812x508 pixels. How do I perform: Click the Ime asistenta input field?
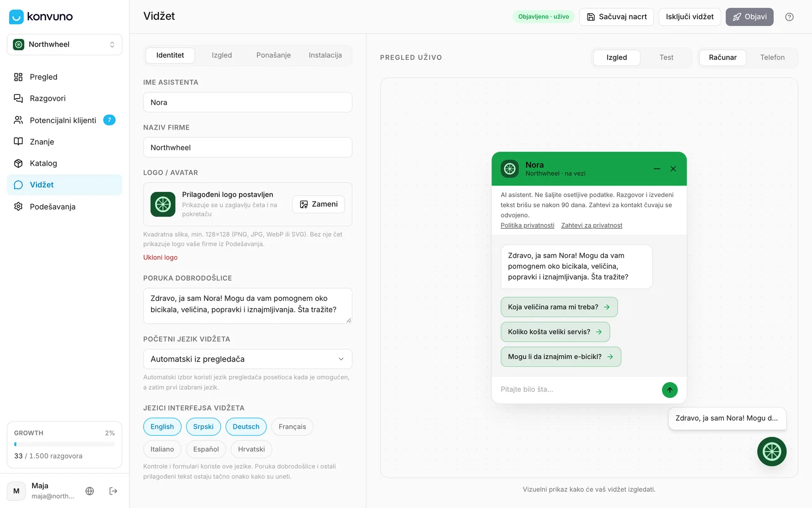(248, 102)
